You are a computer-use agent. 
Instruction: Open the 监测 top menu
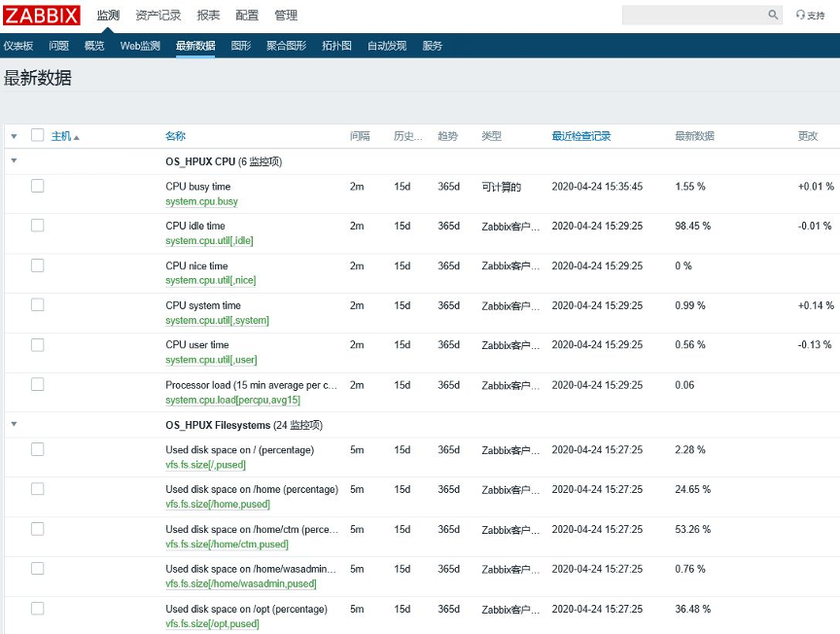[x=108, y=16]
